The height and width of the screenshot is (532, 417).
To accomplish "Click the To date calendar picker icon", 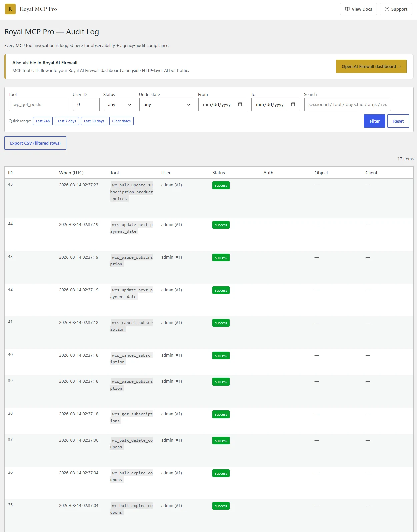I will pos(293,104).
